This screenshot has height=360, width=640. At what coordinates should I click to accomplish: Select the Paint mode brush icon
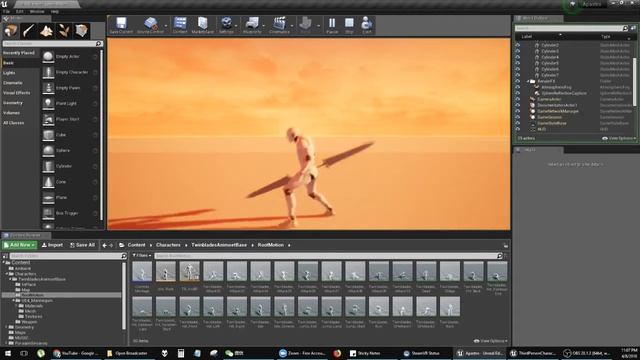tap(29, 31)
